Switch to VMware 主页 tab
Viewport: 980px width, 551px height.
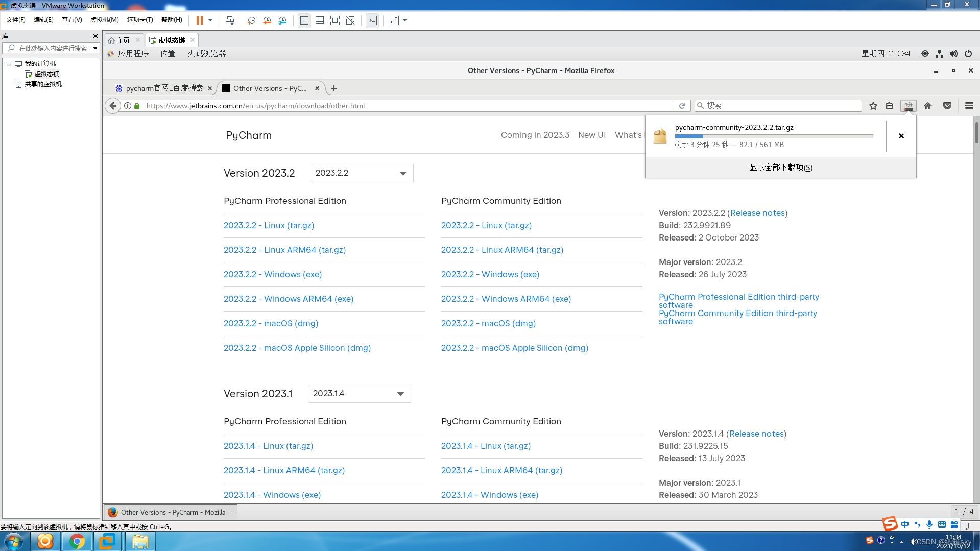[123, 40]
